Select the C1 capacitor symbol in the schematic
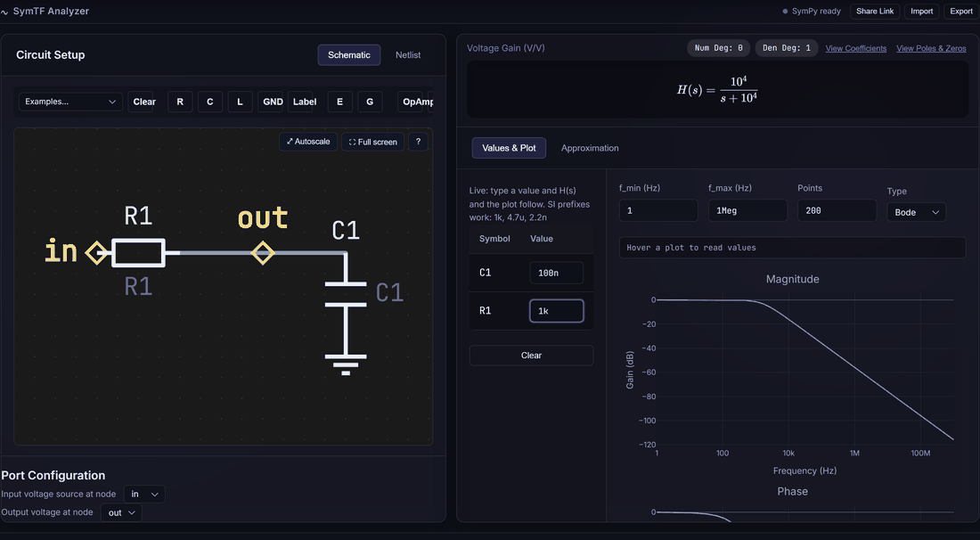Image resolution: width=980 pixels, height=540 pixels. tap(346, 294)
